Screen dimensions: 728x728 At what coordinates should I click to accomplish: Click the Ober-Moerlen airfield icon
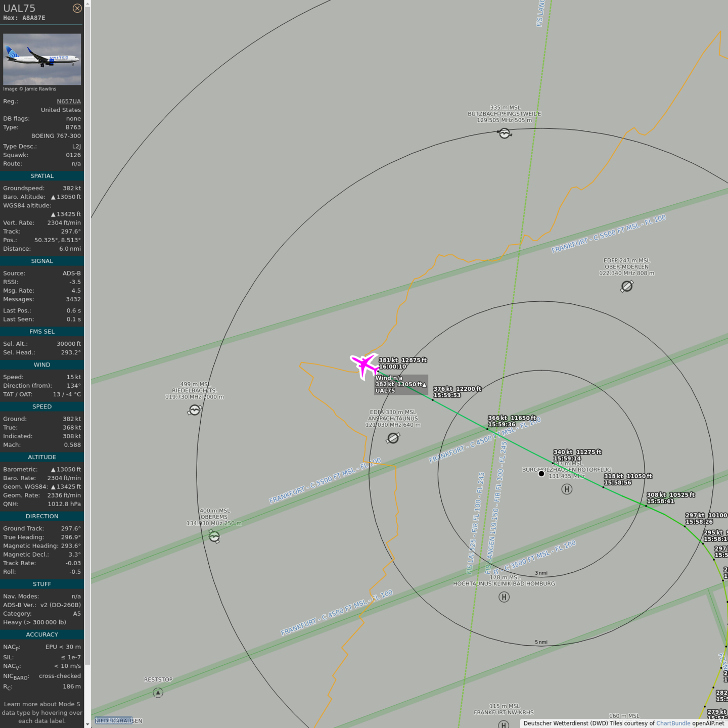click(x=626, y=287)
